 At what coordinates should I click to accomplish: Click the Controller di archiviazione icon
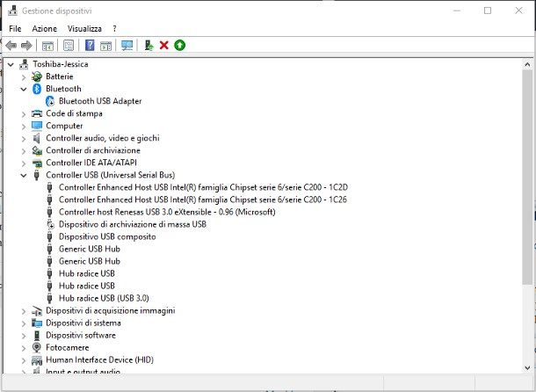[x=37, y=150]
